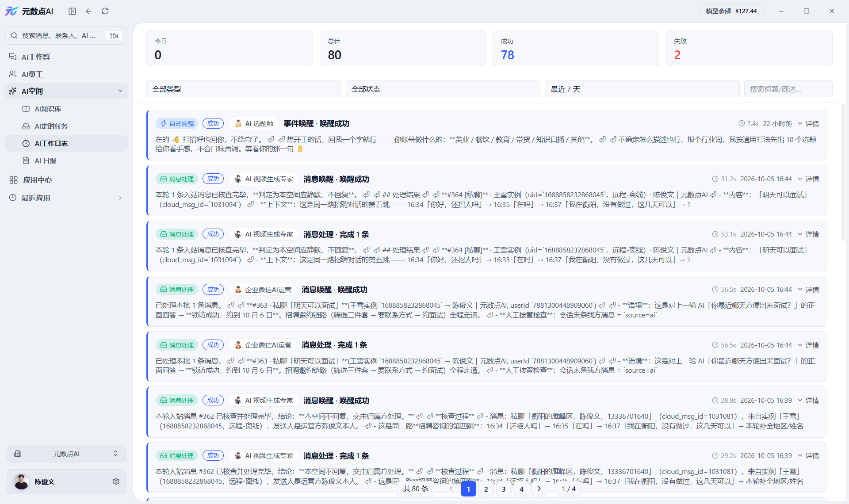The height and width of the screenshot is (504, 849).
Task: Go to page 2 of the logs
Action: point(486,489)
